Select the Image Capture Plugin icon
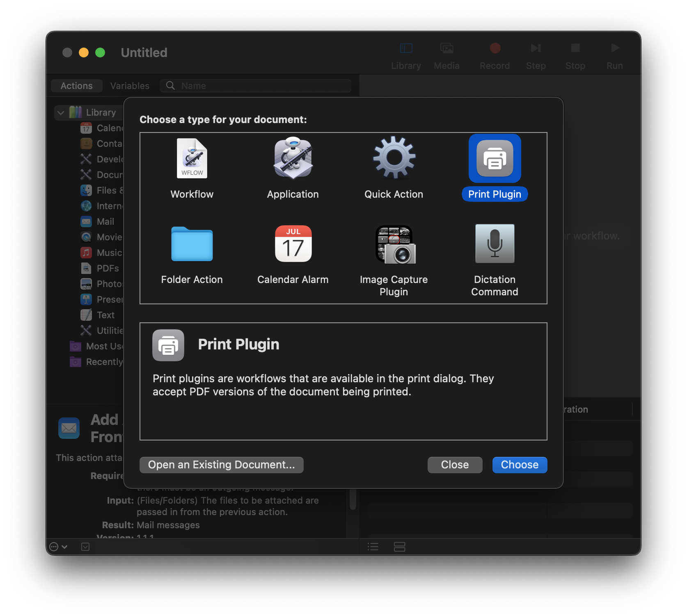This screenshot has width=687, height=616. tap(395, 244)
